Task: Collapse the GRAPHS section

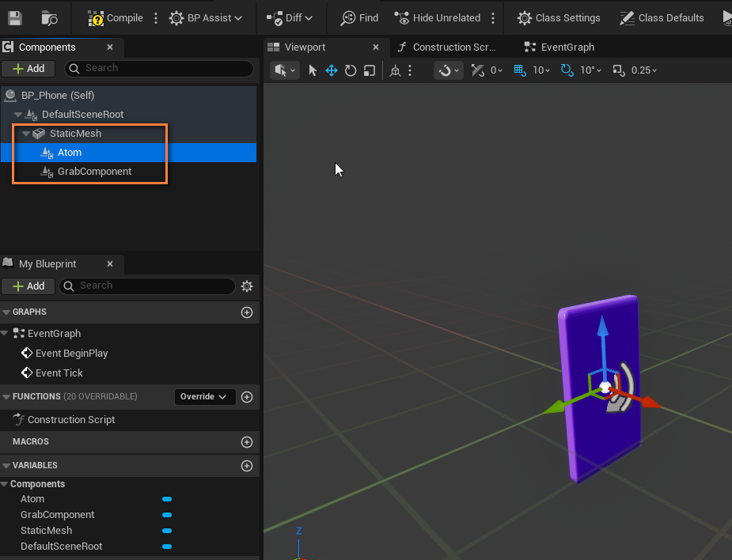Action: pos(6,312)
